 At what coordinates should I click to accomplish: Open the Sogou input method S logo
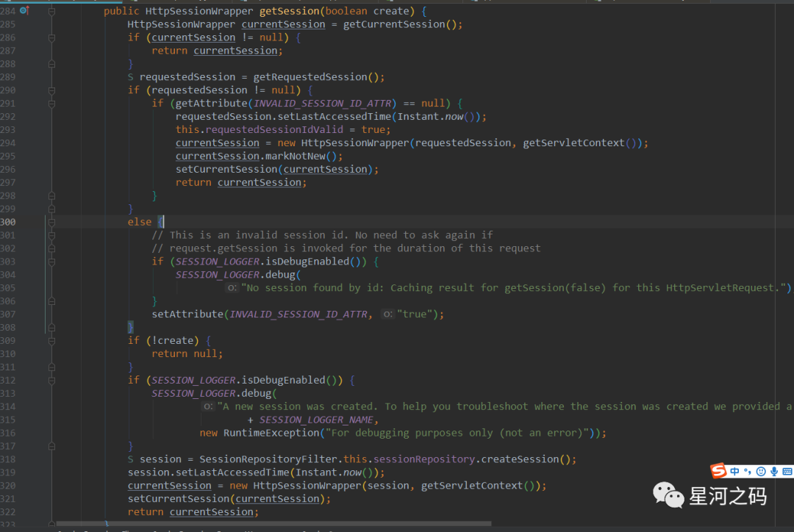(x=718, y=471)
